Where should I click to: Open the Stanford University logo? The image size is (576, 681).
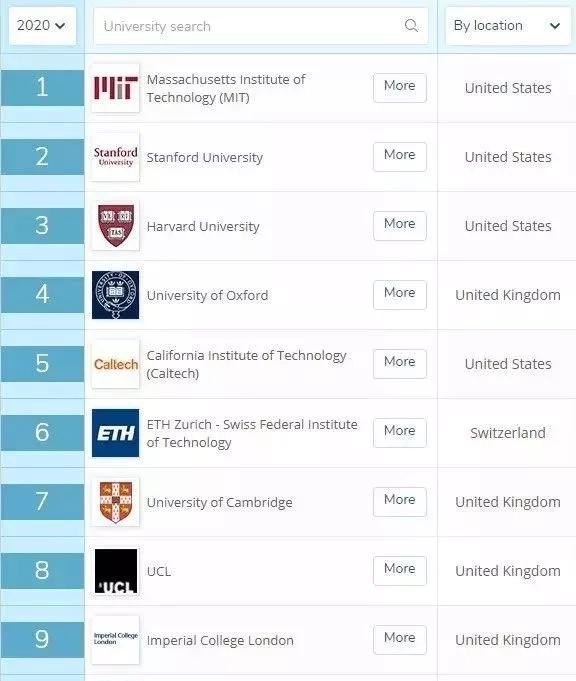116,157
